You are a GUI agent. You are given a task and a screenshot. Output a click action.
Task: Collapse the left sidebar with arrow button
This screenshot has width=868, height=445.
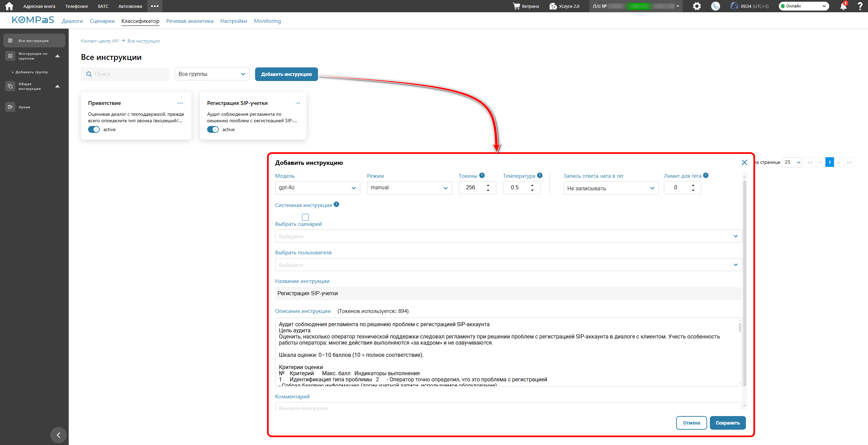coord(59,435)
